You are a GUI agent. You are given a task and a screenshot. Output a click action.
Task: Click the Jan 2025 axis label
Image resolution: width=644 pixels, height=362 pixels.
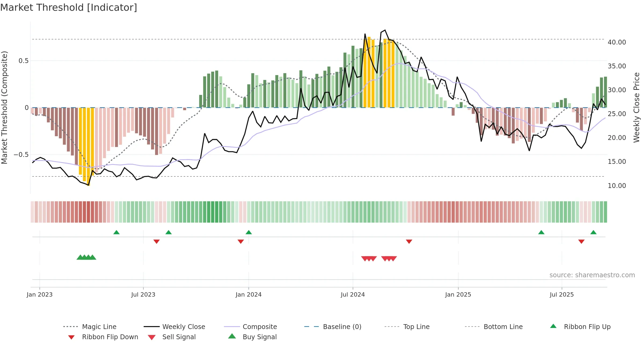(x=458, y=294)
